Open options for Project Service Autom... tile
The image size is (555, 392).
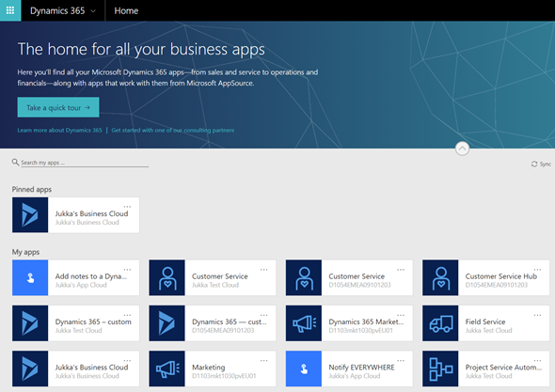(537, 361)
